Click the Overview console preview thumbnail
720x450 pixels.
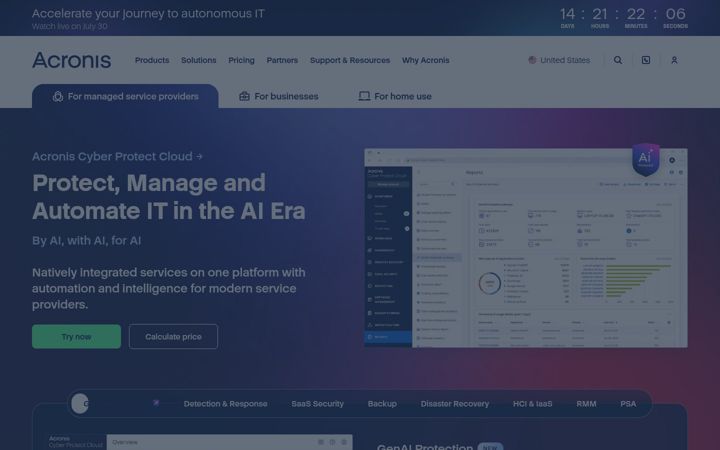click(x=201, y=442)
